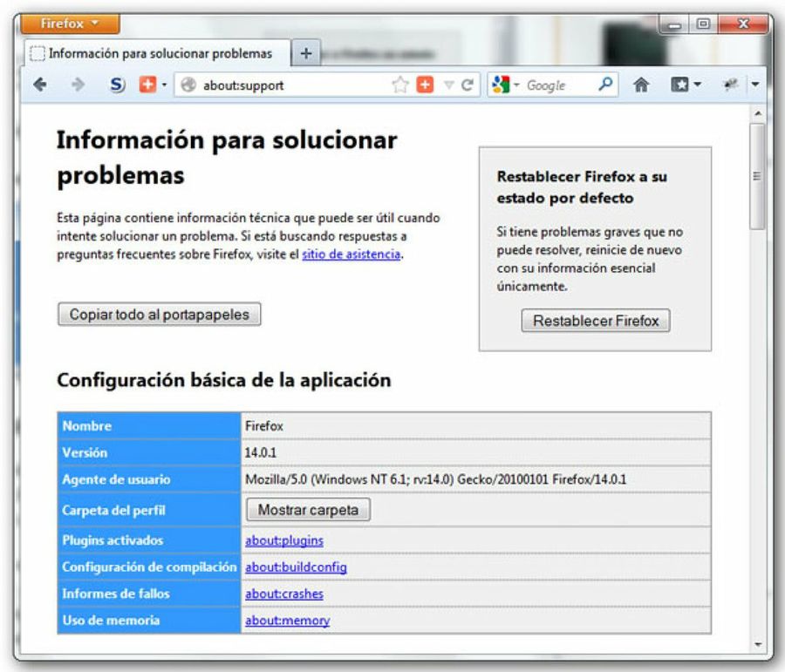This screenshot has height=672, width=785.
Task: Open the home page via the Home icon
Action: pyautogui.click(x=643, y=85)
